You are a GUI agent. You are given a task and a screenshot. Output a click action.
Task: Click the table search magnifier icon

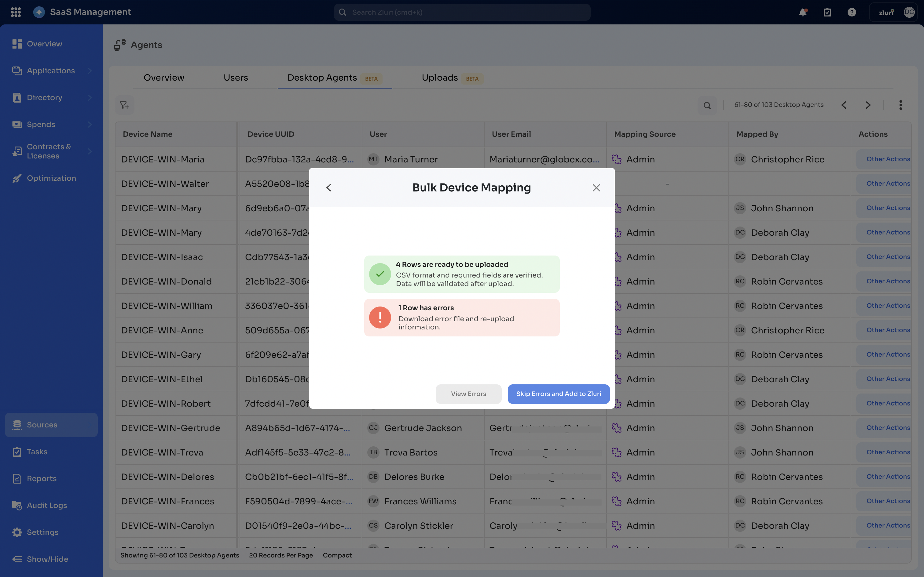pyautogui.click(x=707, y=105)
